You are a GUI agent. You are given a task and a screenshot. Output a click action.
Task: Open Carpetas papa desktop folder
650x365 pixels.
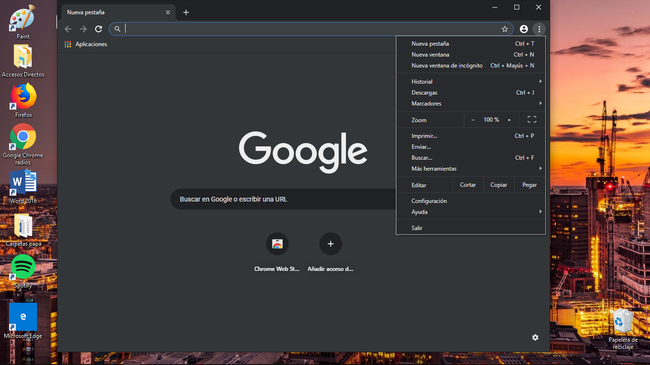point(23,231)
